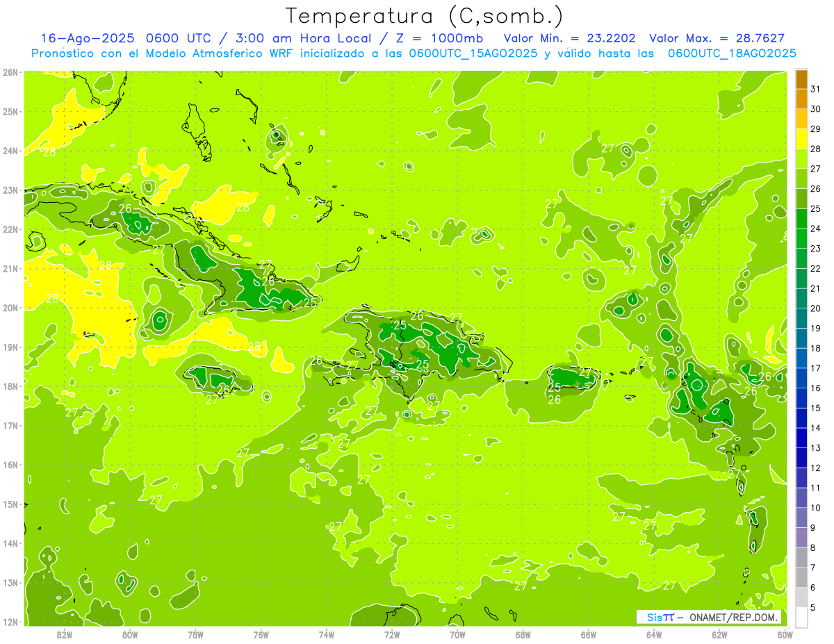Click the color scale label 17
This screenshot has width=834, height=644.
click(x=816, y=368)
